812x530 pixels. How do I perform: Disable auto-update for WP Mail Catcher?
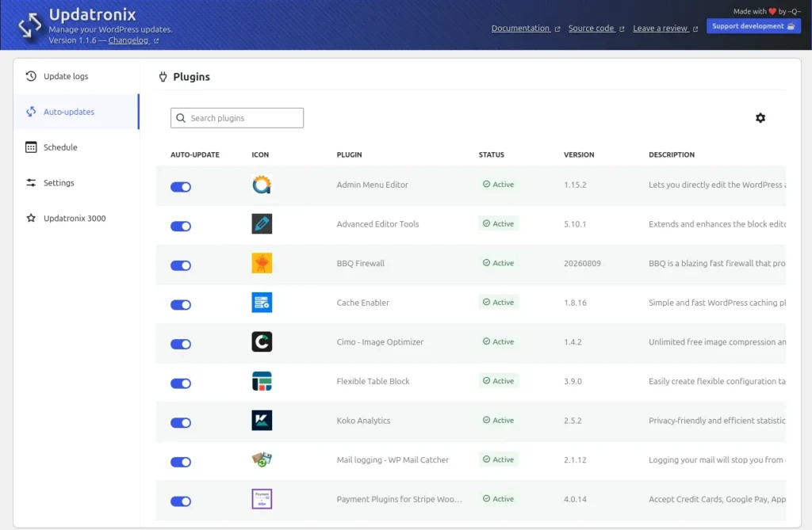coord(181,462)
